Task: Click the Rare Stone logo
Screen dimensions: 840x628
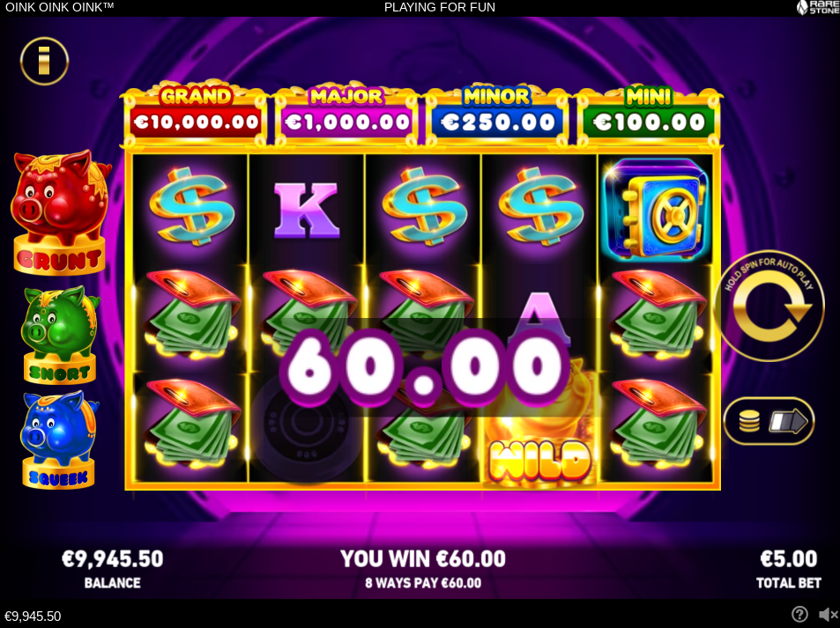Action: pyautogui.click(x=817, y=8)
